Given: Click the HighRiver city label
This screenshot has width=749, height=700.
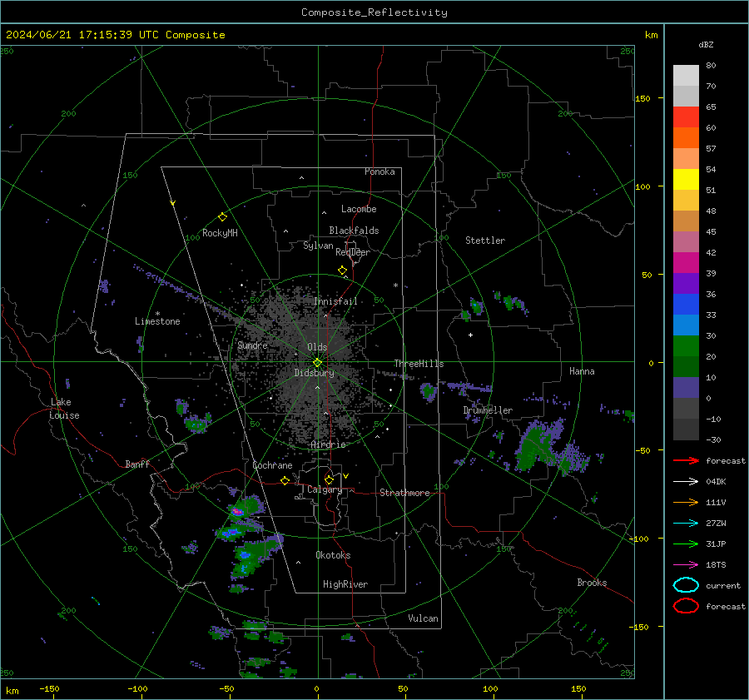Looking at the screenshot, I should 345,584.
